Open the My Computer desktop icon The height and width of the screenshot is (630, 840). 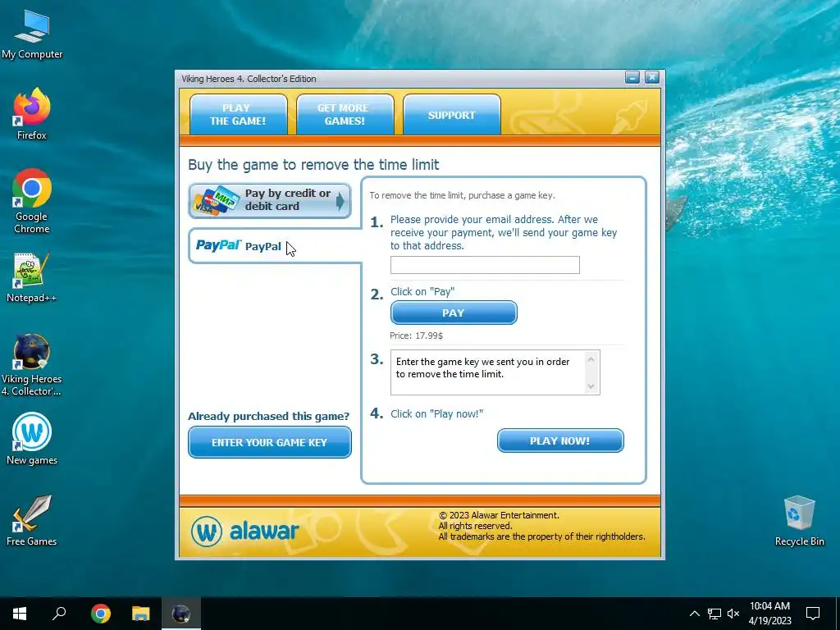tap(32, 34)
